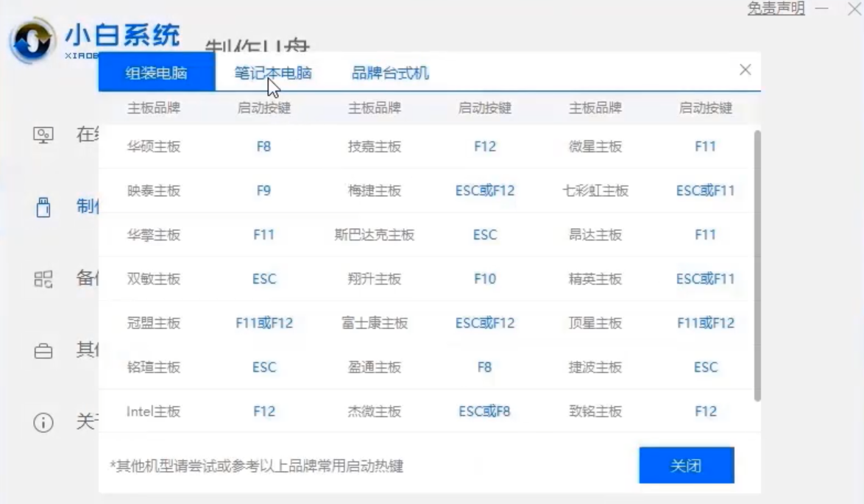Click the USB drive creation icon in sidebar

(43, 208)
